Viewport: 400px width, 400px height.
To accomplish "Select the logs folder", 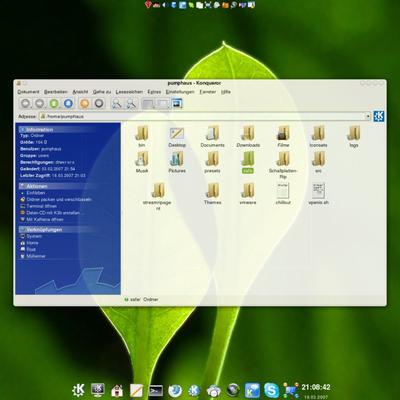I will [354, 136].
